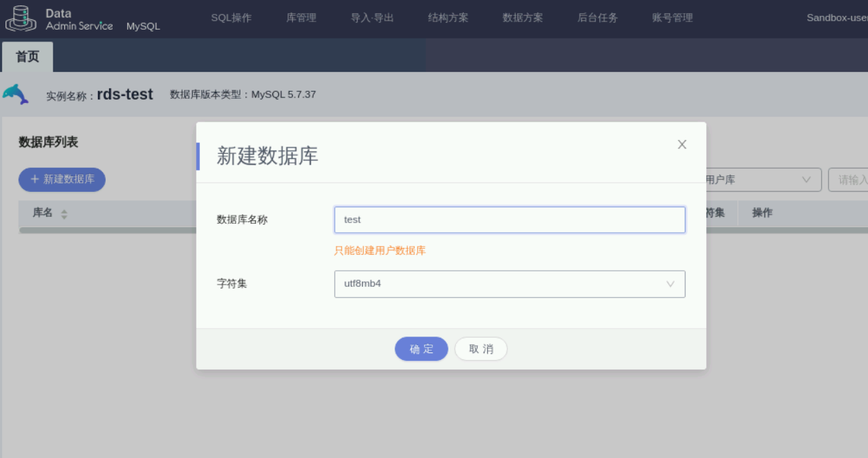Click the MySQL dolphin instance icon
Image resolution: width=868 pixels, height=458 pixels.
pos(16,94)
